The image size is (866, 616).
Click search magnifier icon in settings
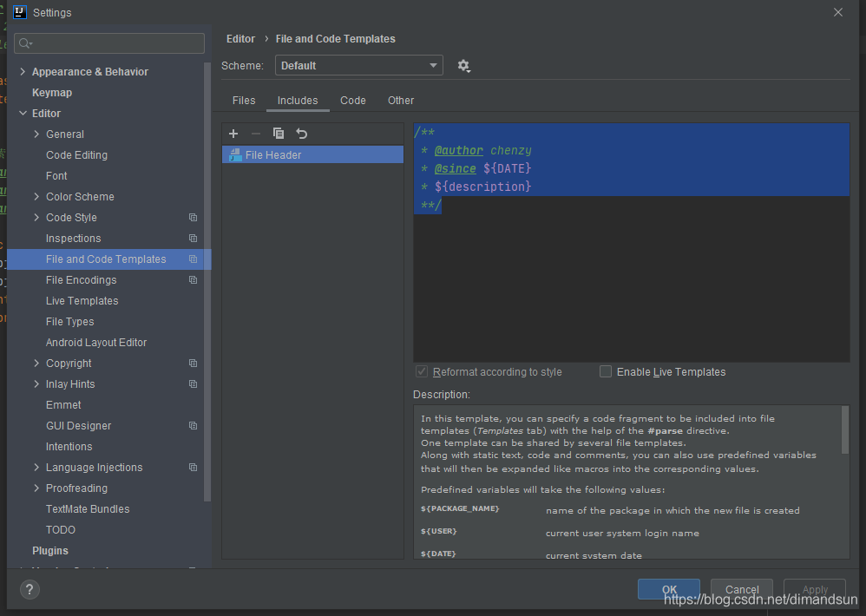tap(25, 43)
